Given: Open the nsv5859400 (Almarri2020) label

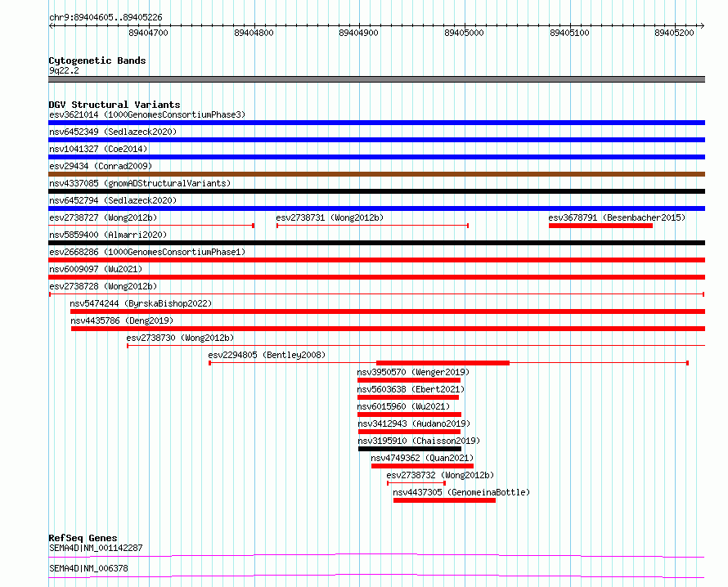Looking at the screenshot, I should (x=108, y=235).
